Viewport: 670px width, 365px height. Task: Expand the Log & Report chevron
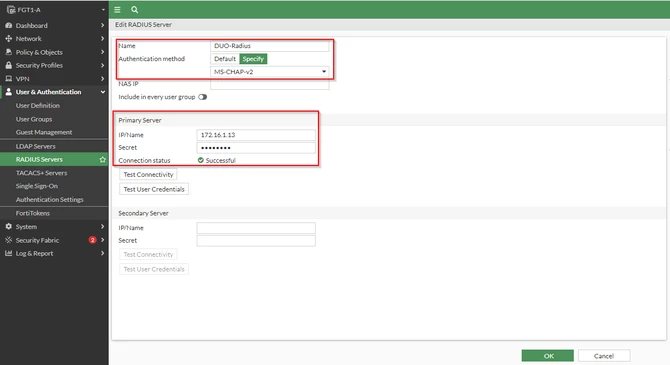point(103,253)
